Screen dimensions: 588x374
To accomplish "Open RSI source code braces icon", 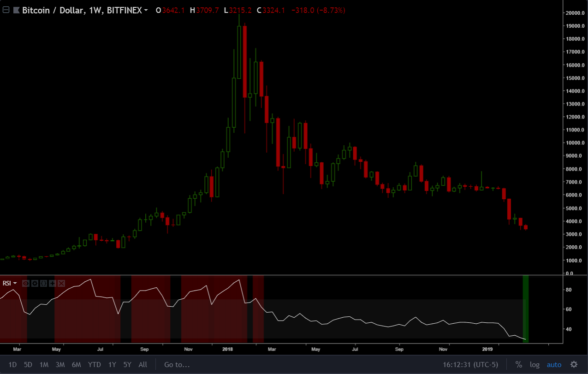I will (44, 283).
